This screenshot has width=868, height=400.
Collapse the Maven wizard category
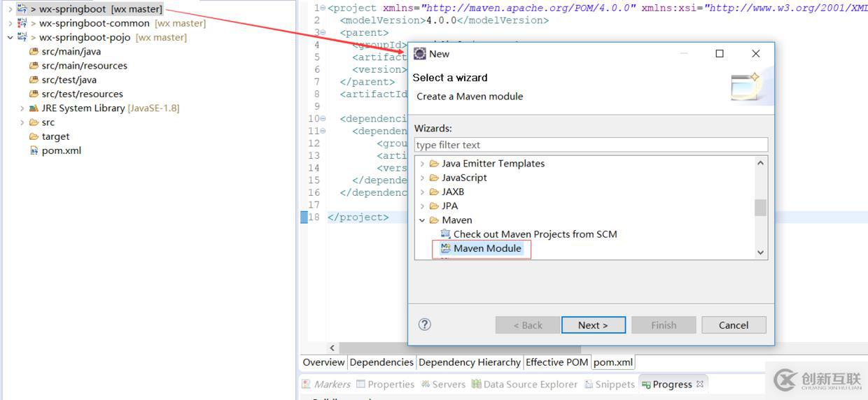pos(422,220)
